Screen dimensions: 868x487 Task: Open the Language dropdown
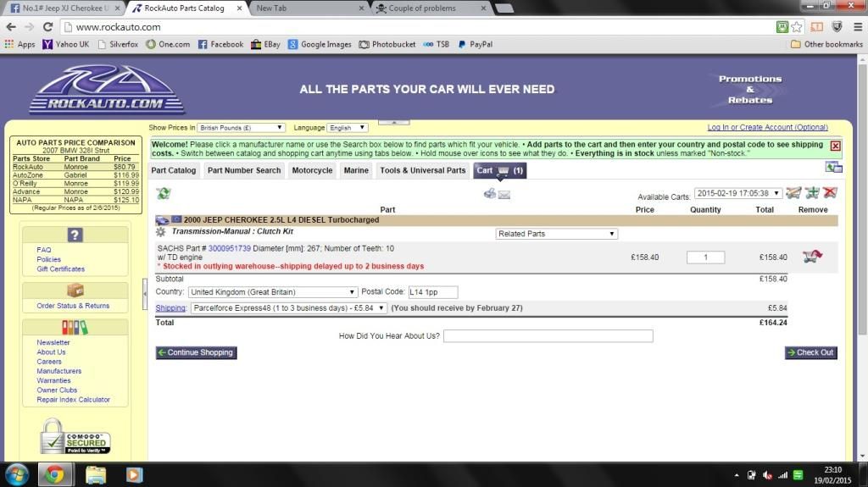[347, 128]
